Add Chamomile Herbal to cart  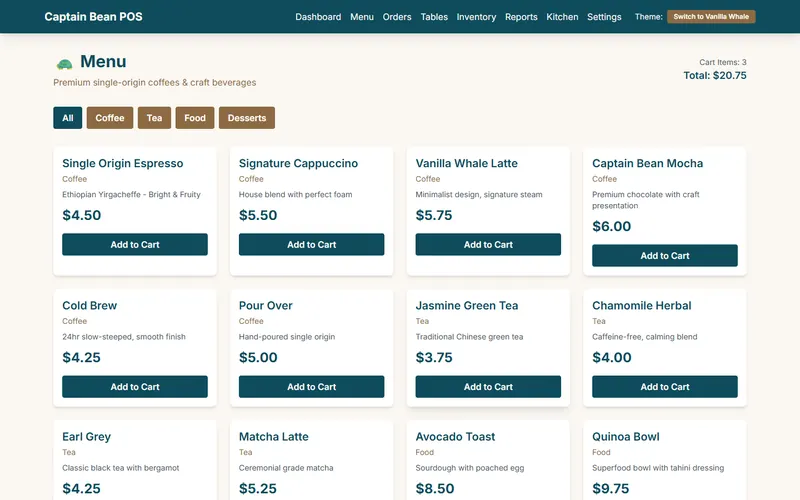(665, 387)
